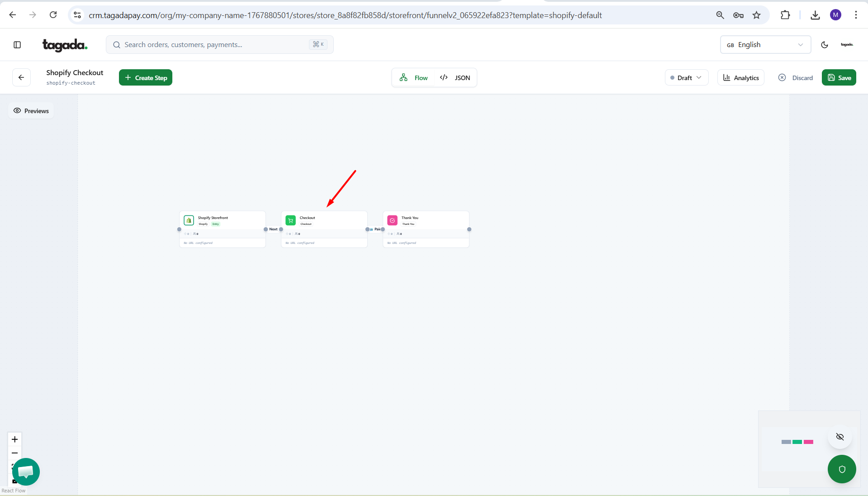Zoom in the flow canvas
This screenshot has width=868, height=496.
pos(14,439)
